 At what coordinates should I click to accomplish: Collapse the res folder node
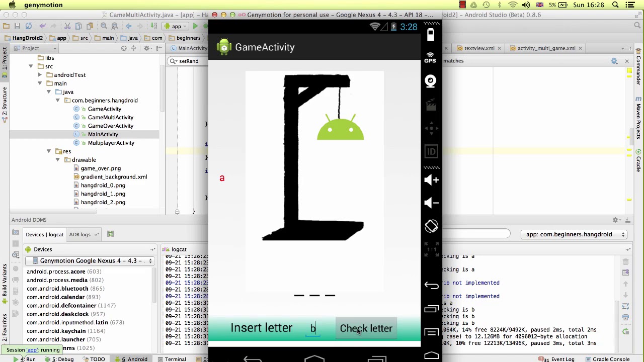(x=49, y=151)
